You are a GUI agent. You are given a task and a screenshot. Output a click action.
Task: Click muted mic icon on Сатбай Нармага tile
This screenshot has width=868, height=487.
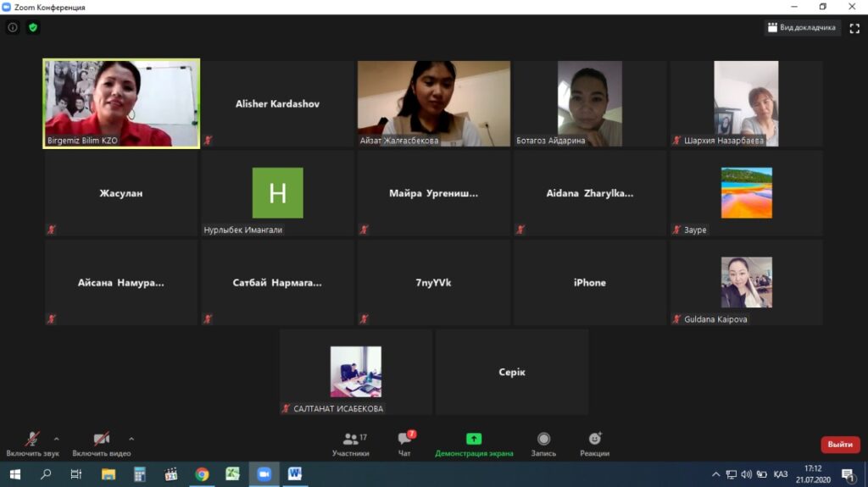[x=209, y=319]
